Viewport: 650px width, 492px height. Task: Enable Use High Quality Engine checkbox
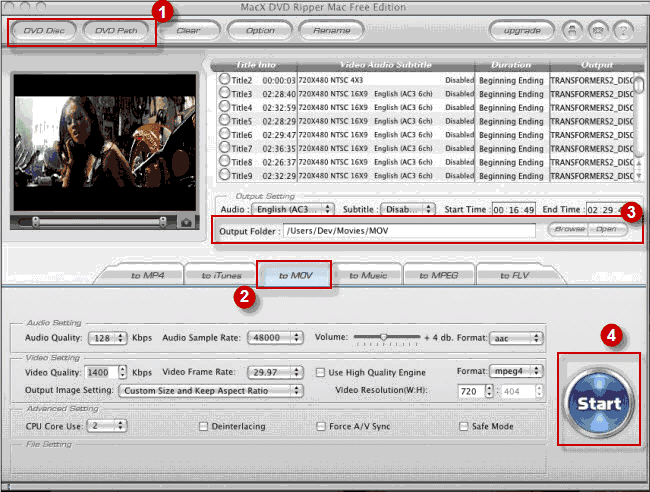tap(320, 372)
